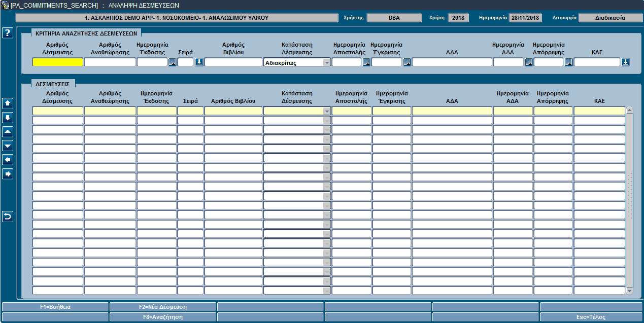Screen dimensions: 644x323
Task: Open value list for ΚΑΕ criterion
Action: tap(625, 62)
